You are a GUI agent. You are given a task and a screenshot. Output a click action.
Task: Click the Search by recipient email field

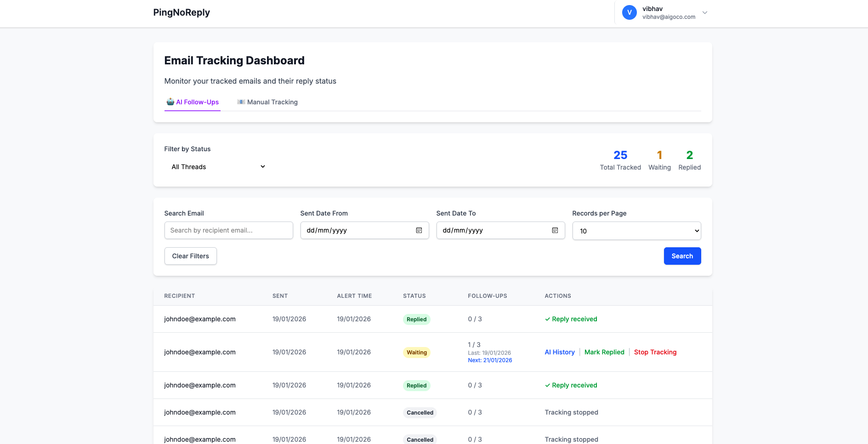click(229, 230)
